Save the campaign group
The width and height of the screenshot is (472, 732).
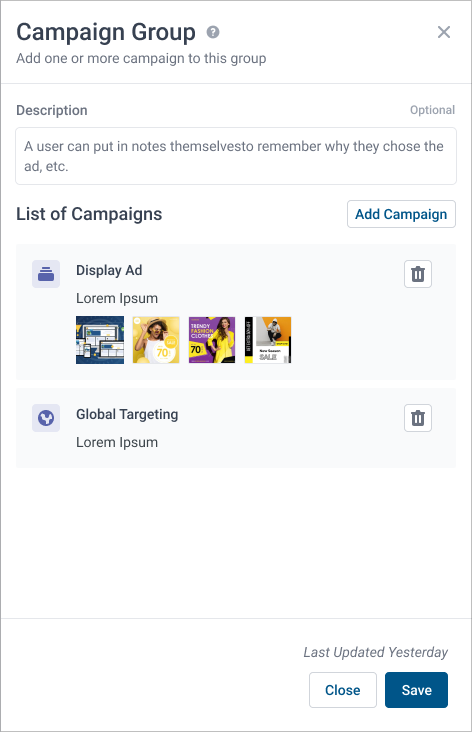(416, 690)
